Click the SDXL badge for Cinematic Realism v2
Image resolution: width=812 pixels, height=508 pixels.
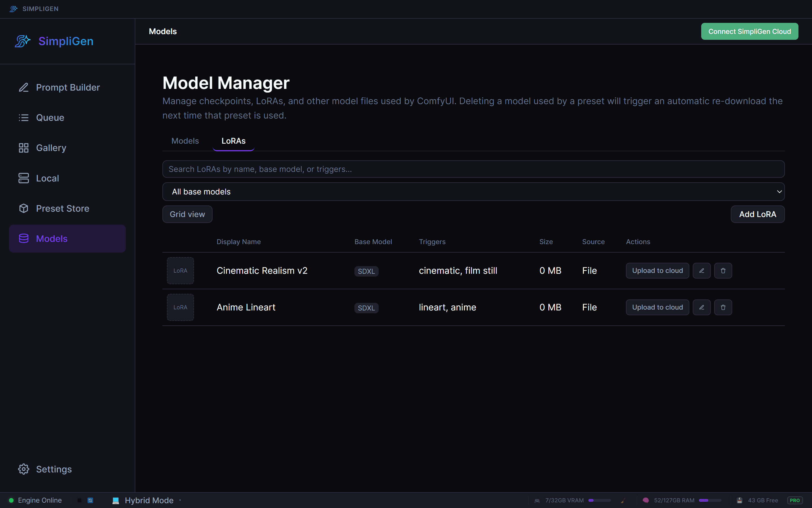click(x=366, y=271)
